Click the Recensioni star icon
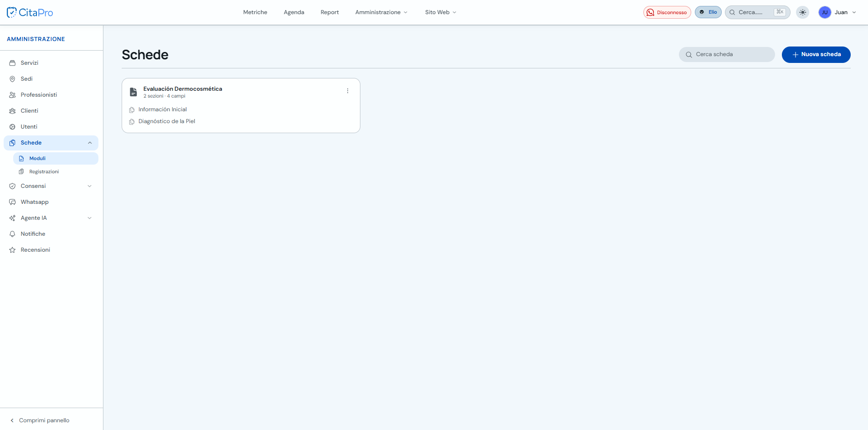 [x=12, y=250]
